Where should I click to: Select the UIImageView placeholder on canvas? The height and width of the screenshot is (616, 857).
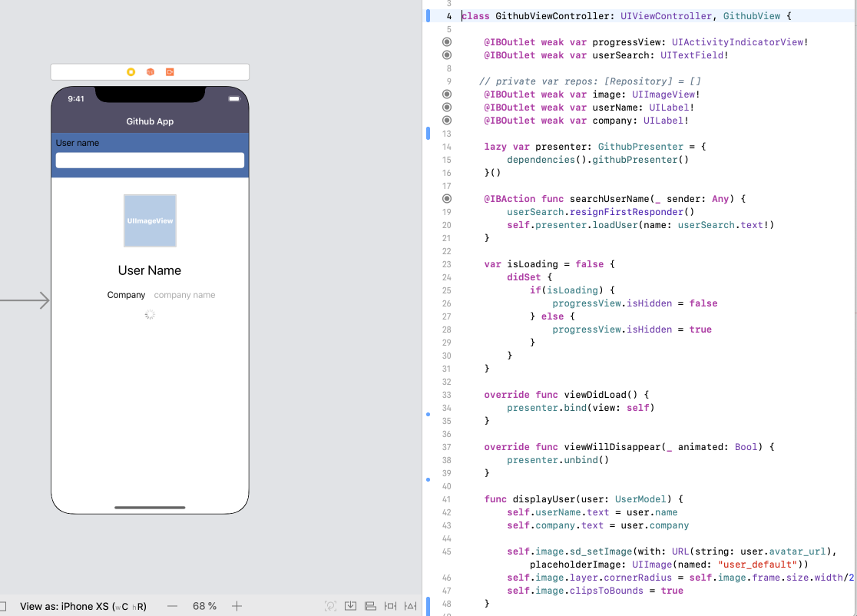(x=150, y=220)
